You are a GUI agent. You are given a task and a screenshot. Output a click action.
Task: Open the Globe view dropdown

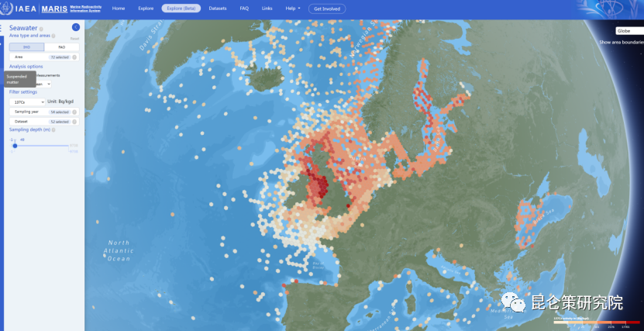(629, 31)
